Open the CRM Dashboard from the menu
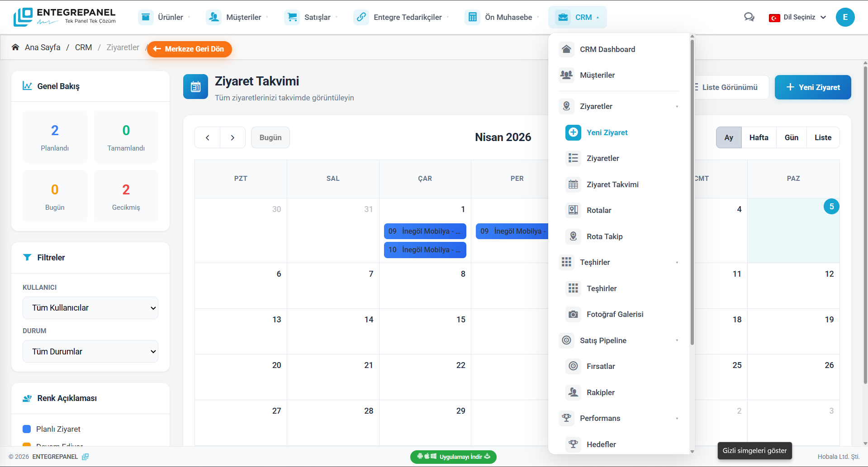Image resolution: width=868 pixels, height=467 pixels. (607, 49)
